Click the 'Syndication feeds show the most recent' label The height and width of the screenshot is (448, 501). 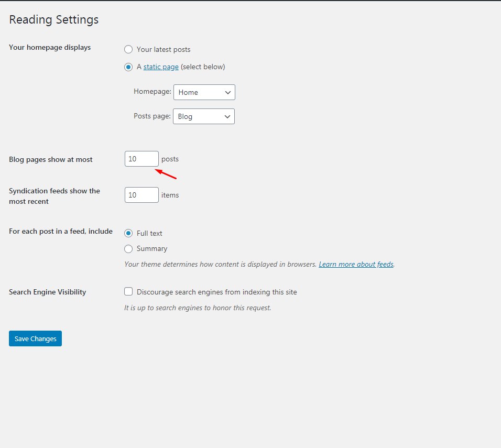click(x=55, y=196)
